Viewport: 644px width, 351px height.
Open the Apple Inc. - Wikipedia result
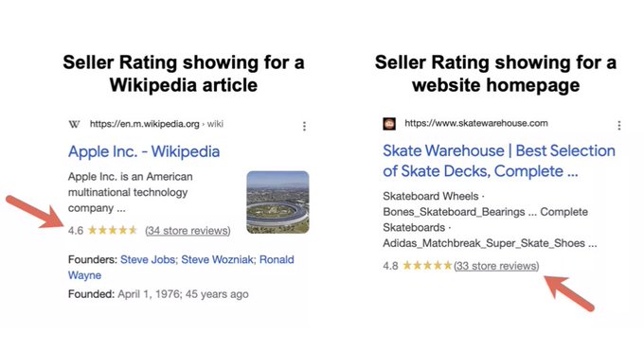click(144, 151)
